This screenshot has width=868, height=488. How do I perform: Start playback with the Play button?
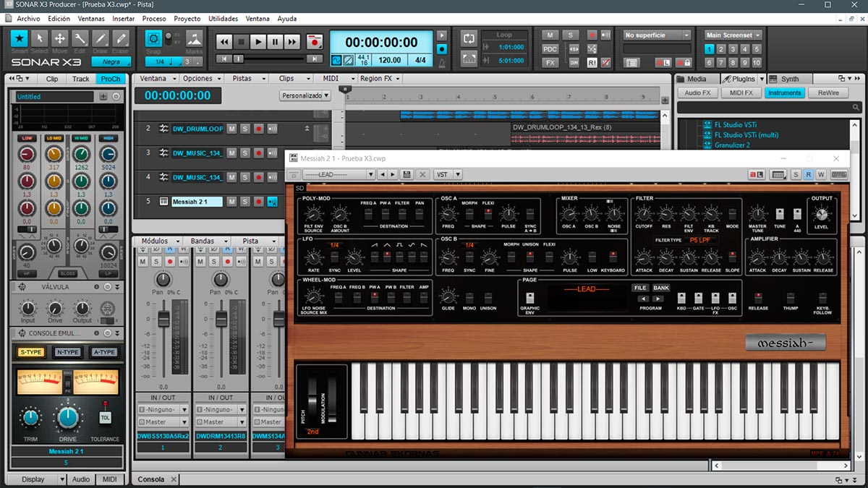(258, 43)
